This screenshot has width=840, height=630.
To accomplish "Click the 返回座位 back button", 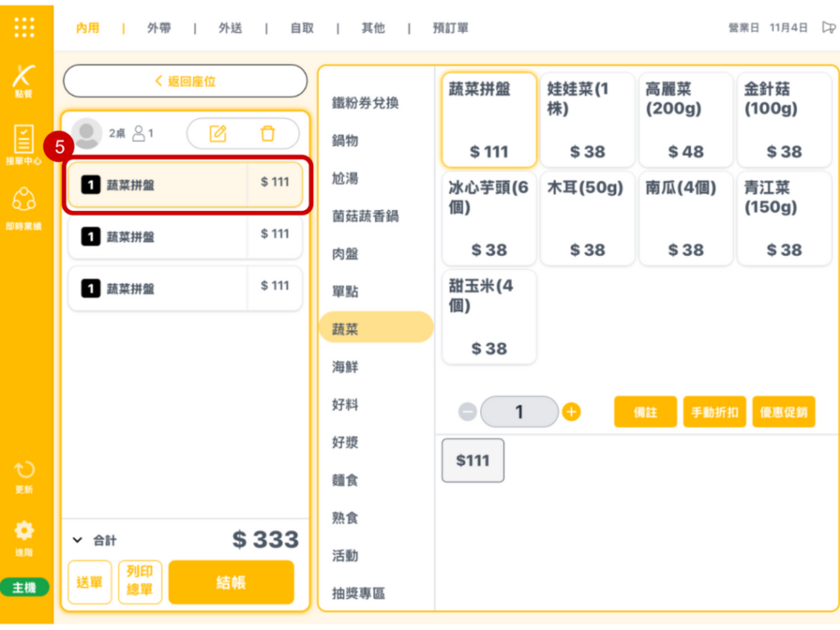I will [185, 81].
